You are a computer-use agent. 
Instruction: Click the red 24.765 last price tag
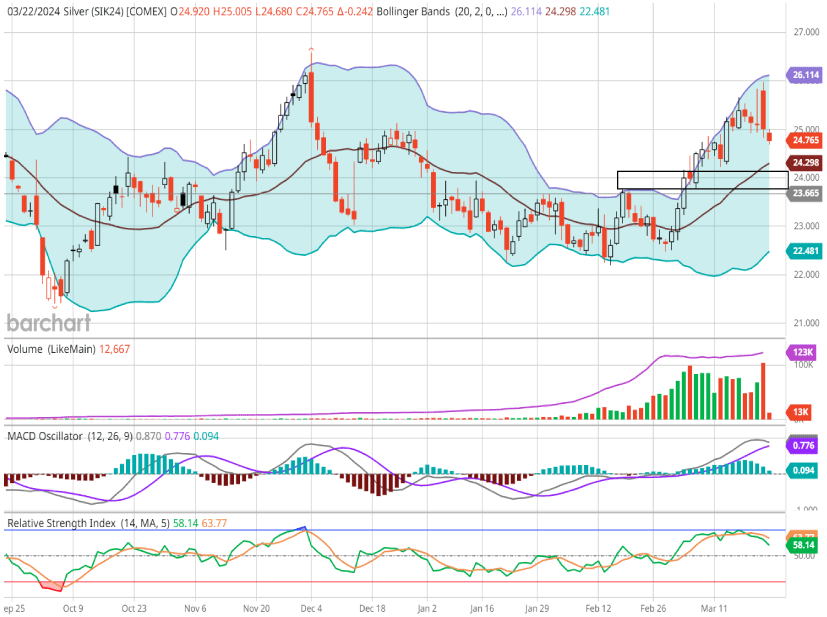point(805,141)
